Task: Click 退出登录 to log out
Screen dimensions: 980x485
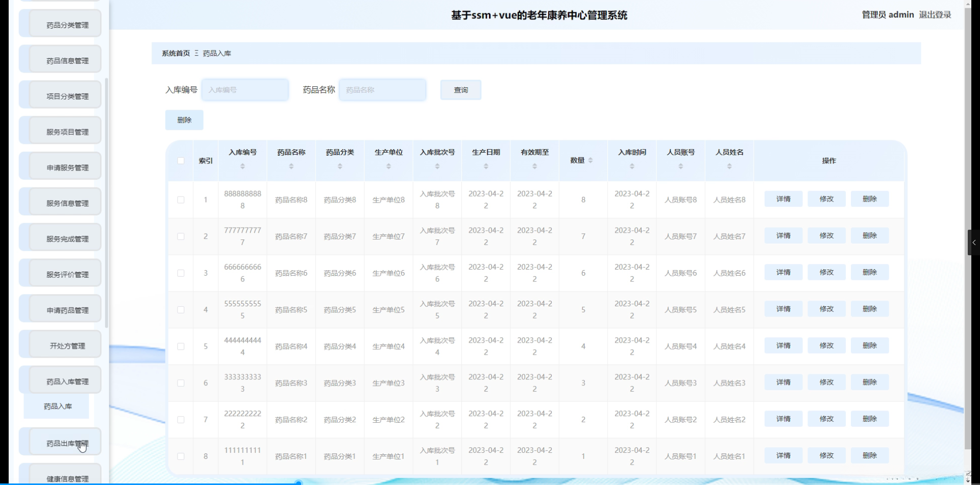Action: [935, 15]
